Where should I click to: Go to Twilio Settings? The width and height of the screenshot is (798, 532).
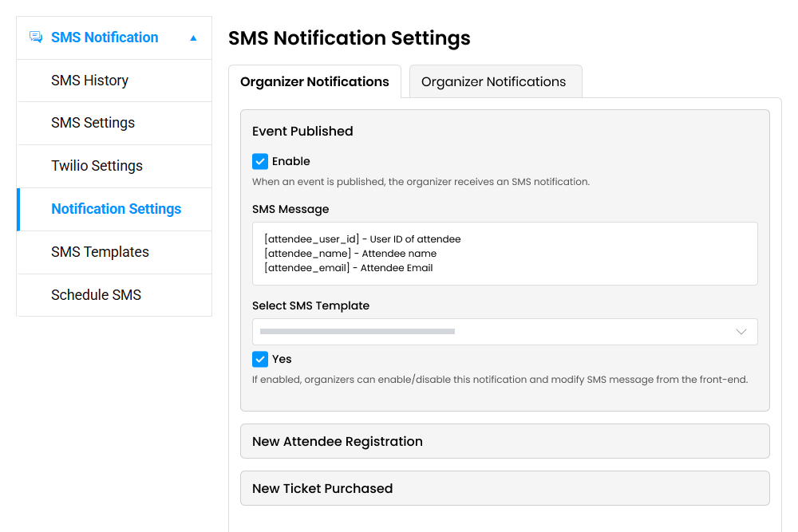[x=97, y=166]
